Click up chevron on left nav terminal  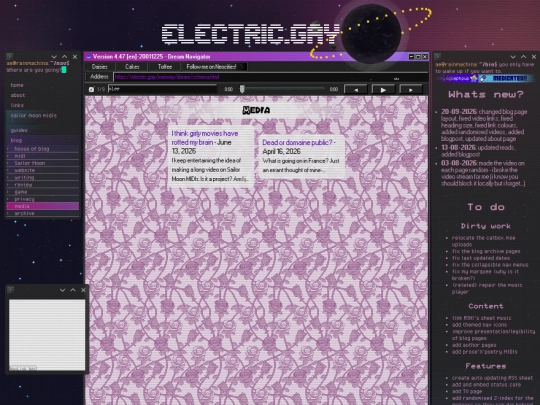(64, 57)
